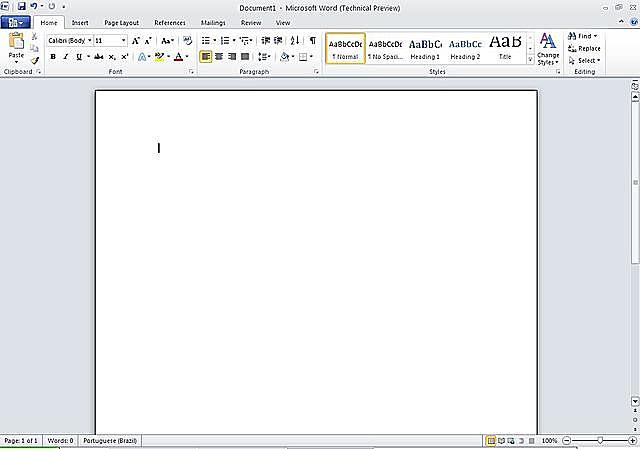Click the Center alignment icon

coord(219,57)
